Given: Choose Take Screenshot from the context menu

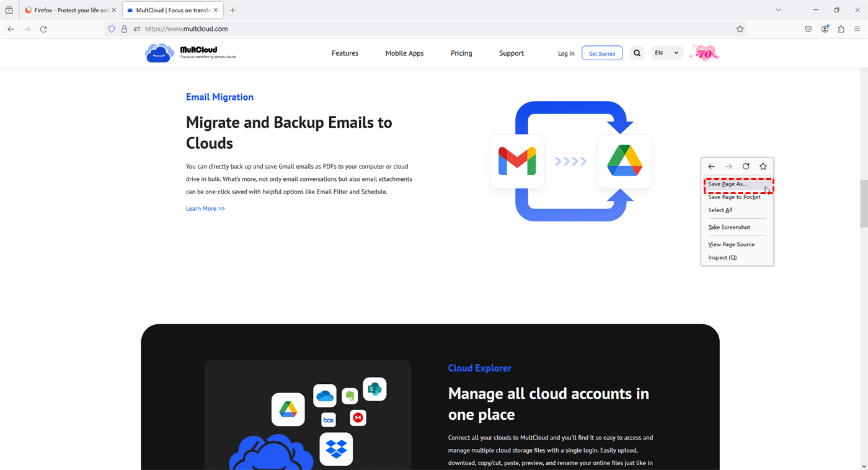Looking at the screenshot, I should (x=738, y=228).
